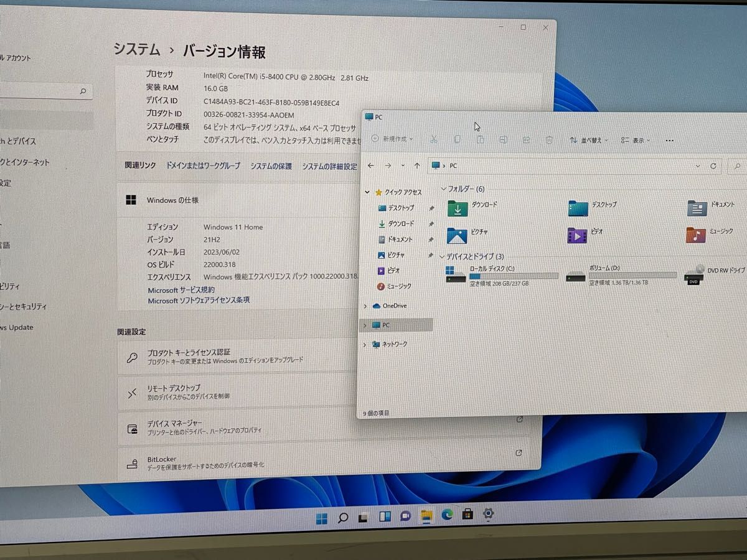Click Paste icon in Explorer toolbar
Viewport: 747px width, 560px height.
coord(480,139)
